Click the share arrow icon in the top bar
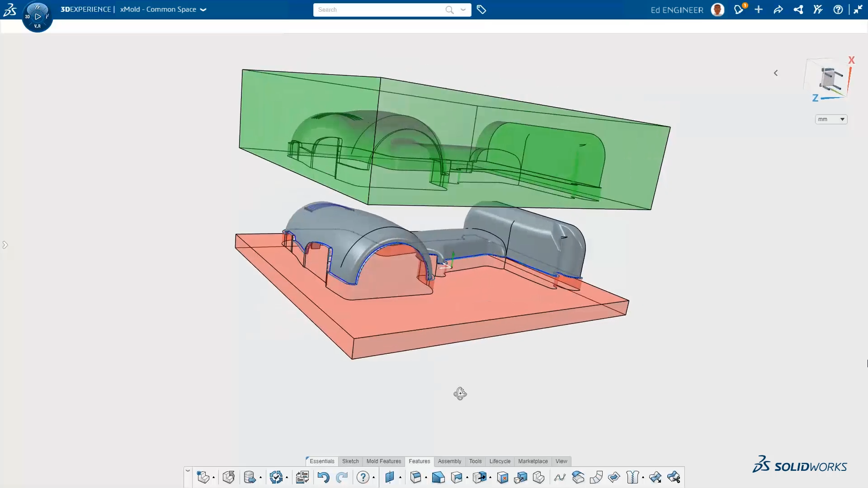 pos(778,9)
